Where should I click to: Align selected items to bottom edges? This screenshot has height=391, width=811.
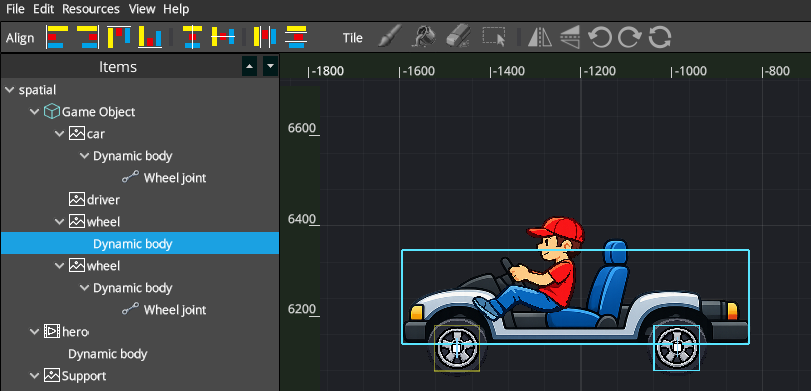[x=150, y=37]
